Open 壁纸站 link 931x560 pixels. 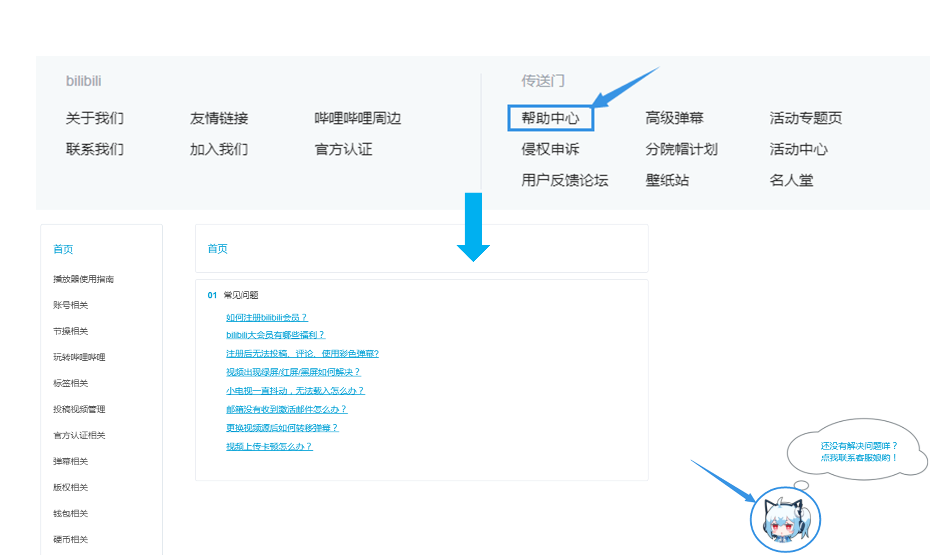pyautogui.click(x=667, y=180)
